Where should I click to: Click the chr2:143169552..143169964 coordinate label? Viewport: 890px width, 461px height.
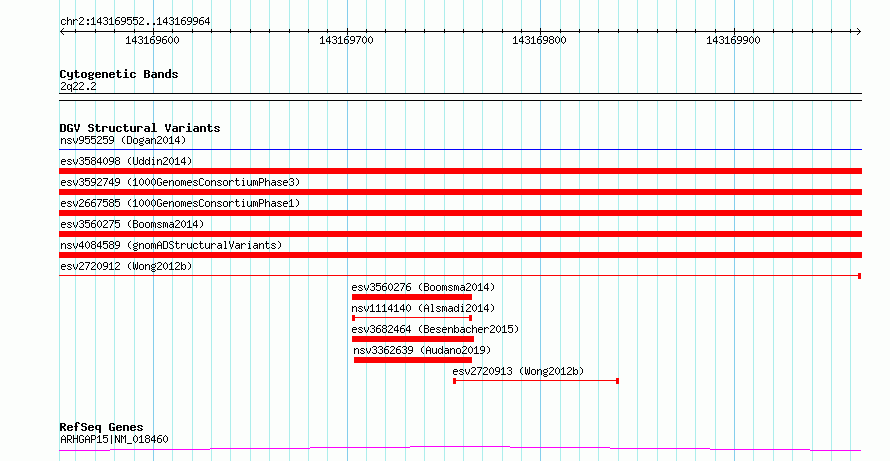click(x=135, y=21)
